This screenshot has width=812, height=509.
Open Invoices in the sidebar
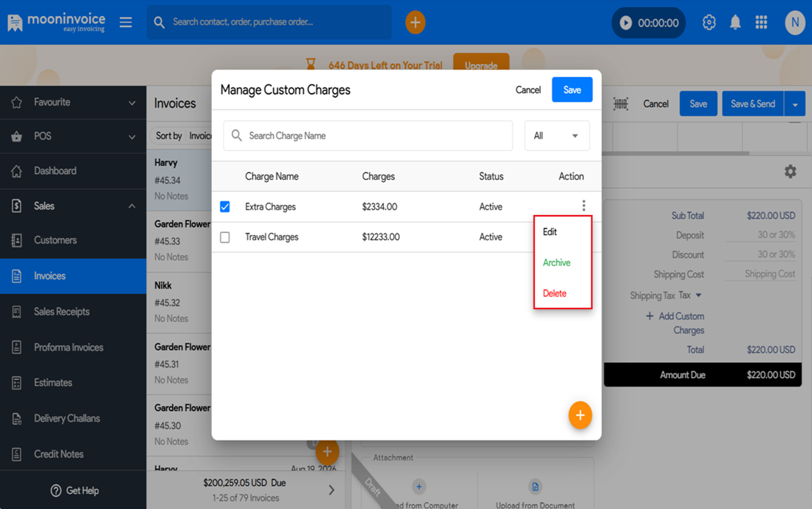73,276
